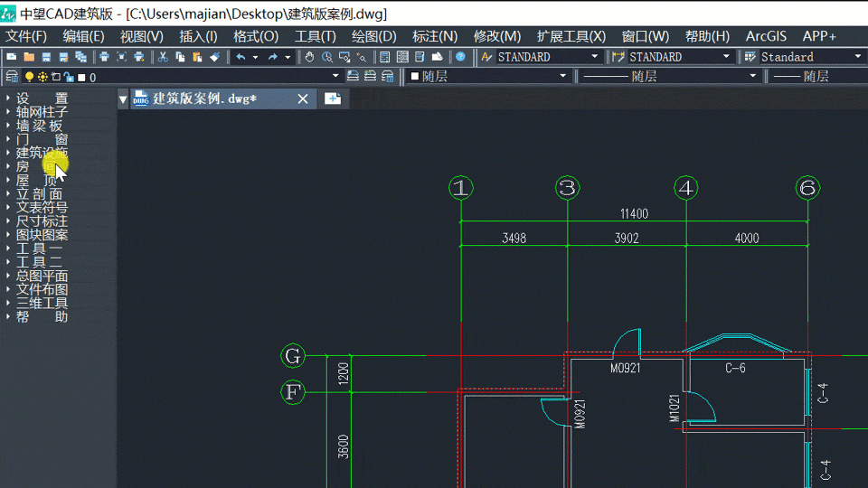Viewport: 868px width, 488px height.
Task: Toggle layer 0 lock padlock icon
Action: (69, 78)
